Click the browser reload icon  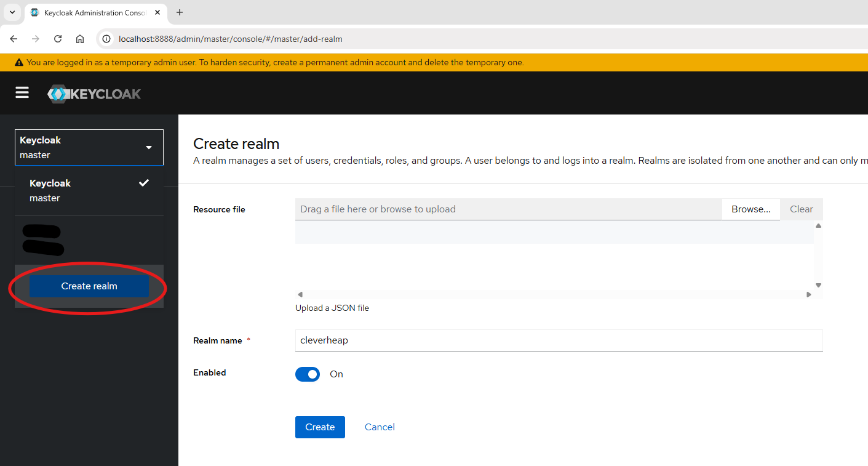click(57, 38)
